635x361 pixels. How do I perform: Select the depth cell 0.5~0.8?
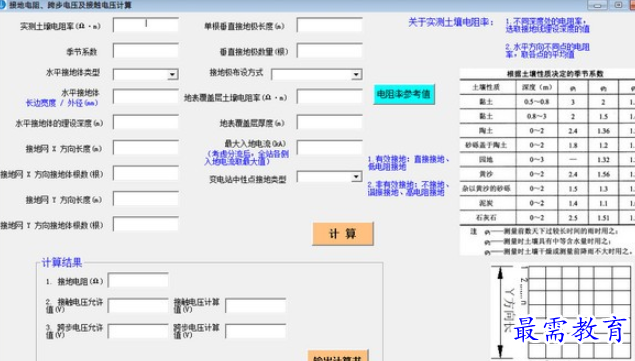coord(537,102)
